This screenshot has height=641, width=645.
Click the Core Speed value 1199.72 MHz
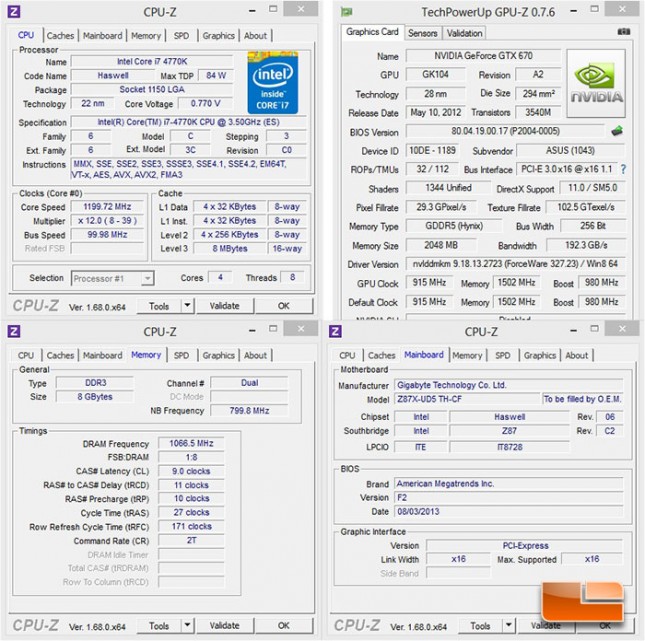pyautogui.click(x=107, y=207)
